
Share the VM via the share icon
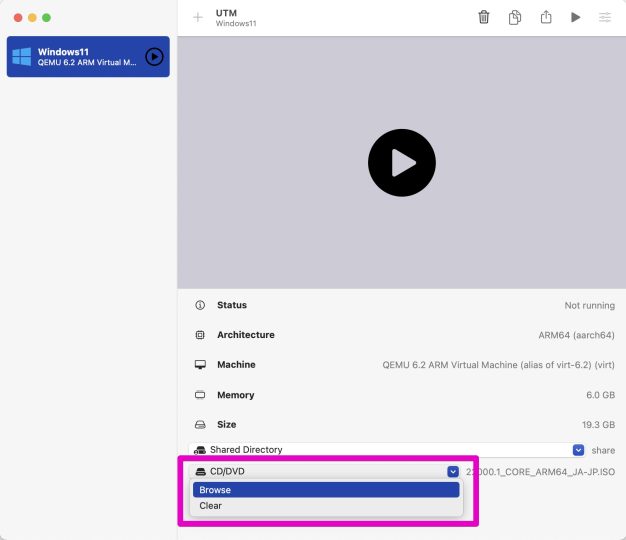(x=546, y=17)
